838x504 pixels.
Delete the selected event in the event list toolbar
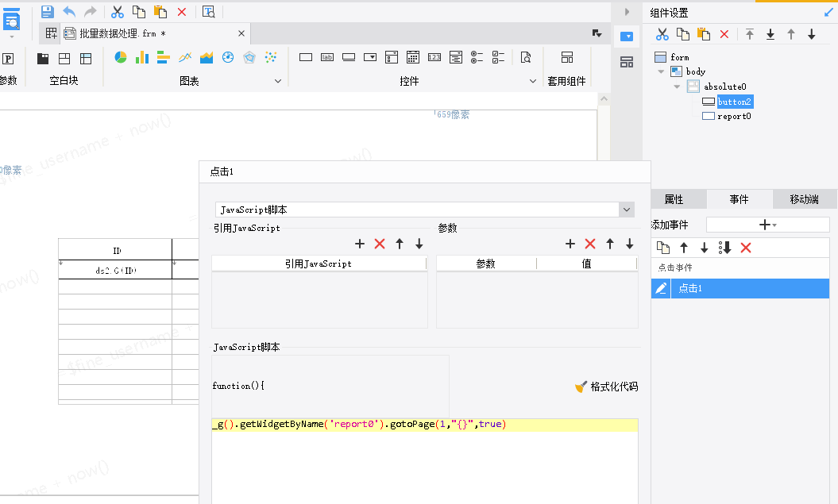pyautogui.click(x=746, y=248)
